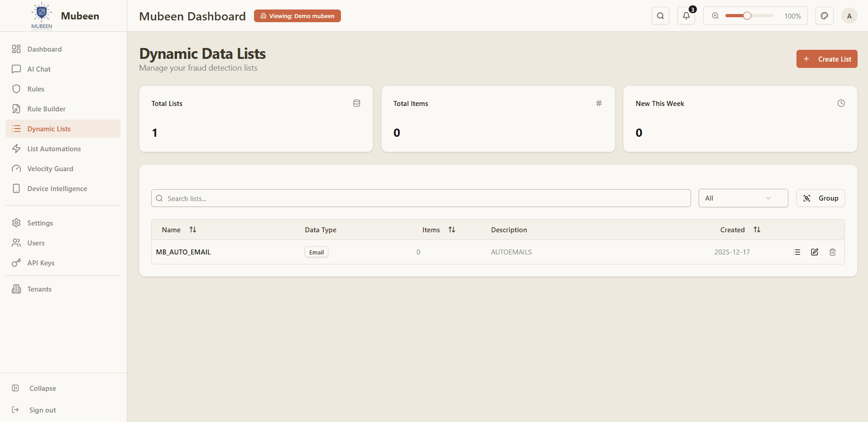Click the database icon on Total Lists card
This screenshot has height=422, width=868.
click(x=357, y=103)
